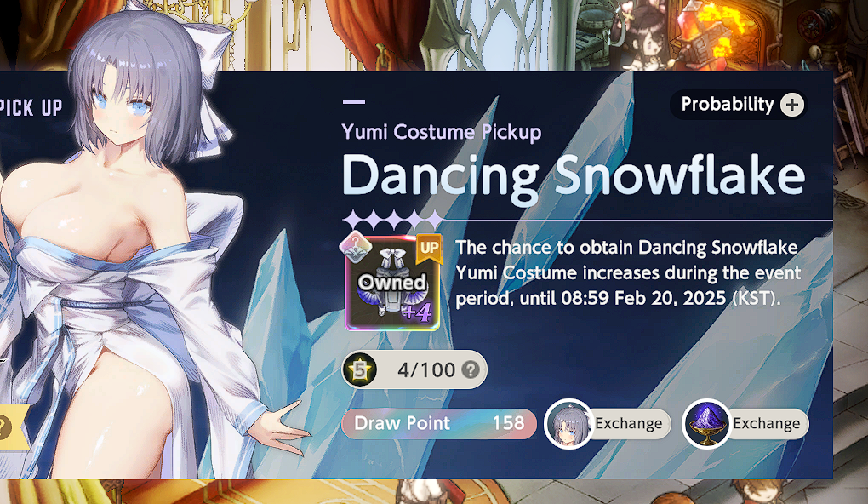Image resolution: width=868 pixels, height=504 pixels.
Task: Click the 5-star coin icon
Action: pos(360,369)
